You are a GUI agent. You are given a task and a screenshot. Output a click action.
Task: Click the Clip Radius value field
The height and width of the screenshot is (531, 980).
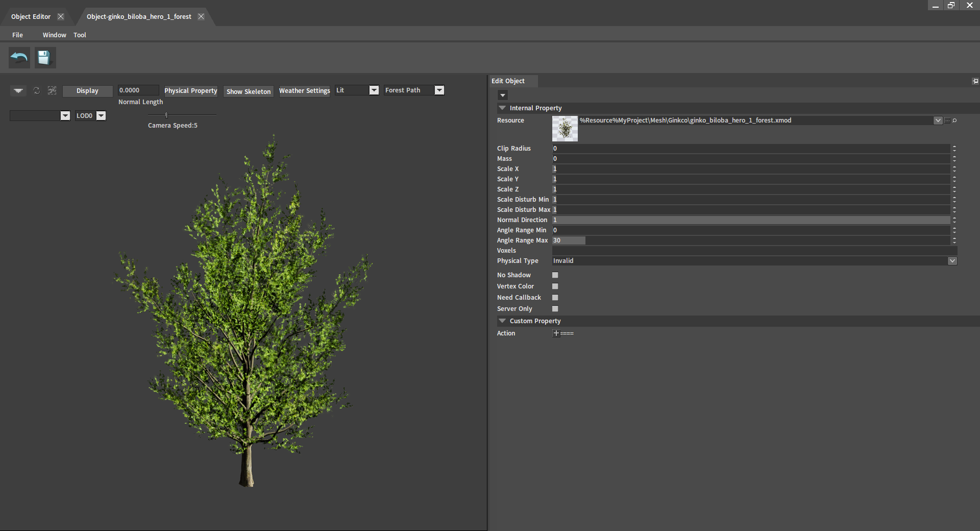751,149
